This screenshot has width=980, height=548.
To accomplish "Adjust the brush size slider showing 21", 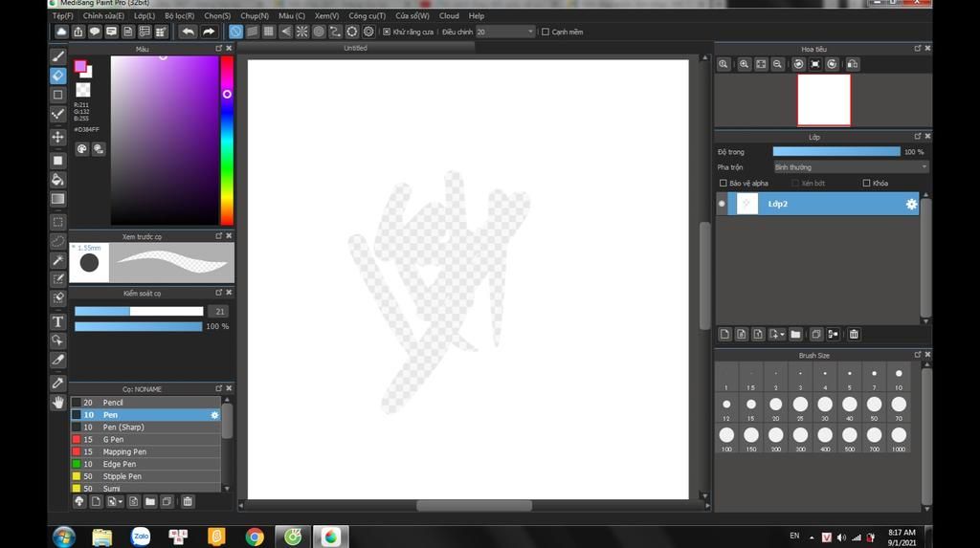I will [139, 311].
